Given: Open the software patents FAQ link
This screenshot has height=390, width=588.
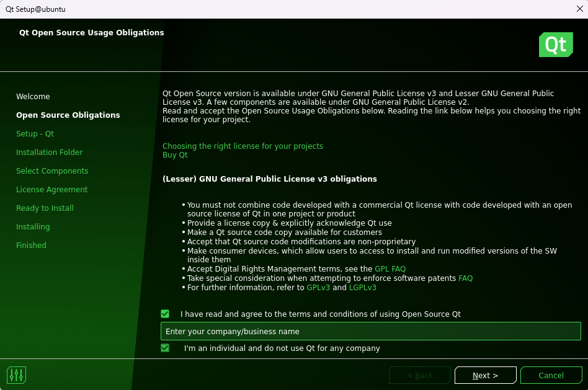Looking at the screenshot, I should (465, 278).
